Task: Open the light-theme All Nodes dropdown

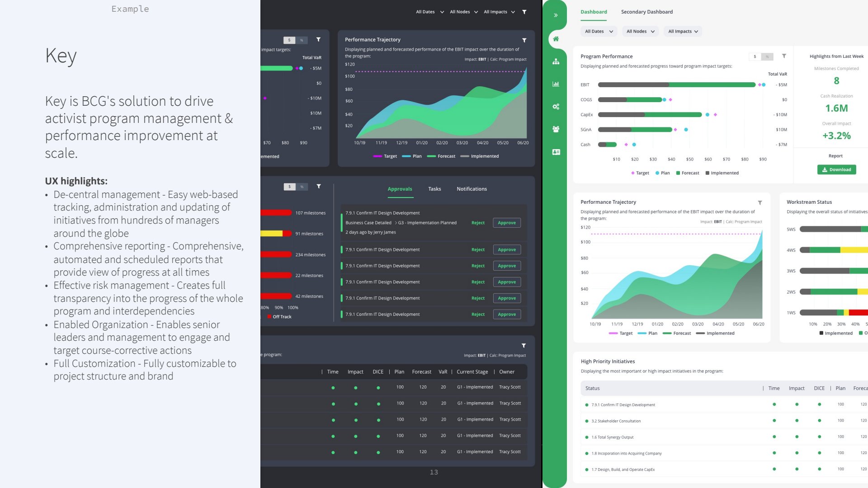Action: click(640, 32)
